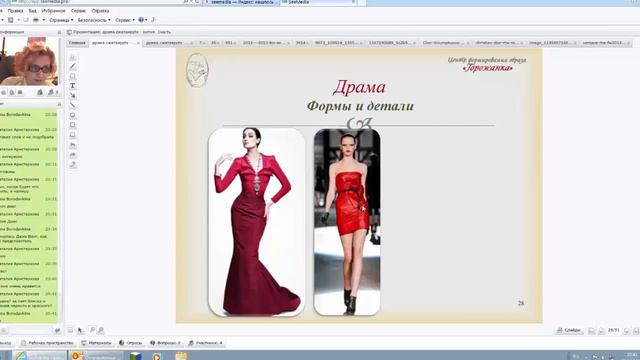
Task: Open the Участники panel button
Action: [x=206, y=343]
